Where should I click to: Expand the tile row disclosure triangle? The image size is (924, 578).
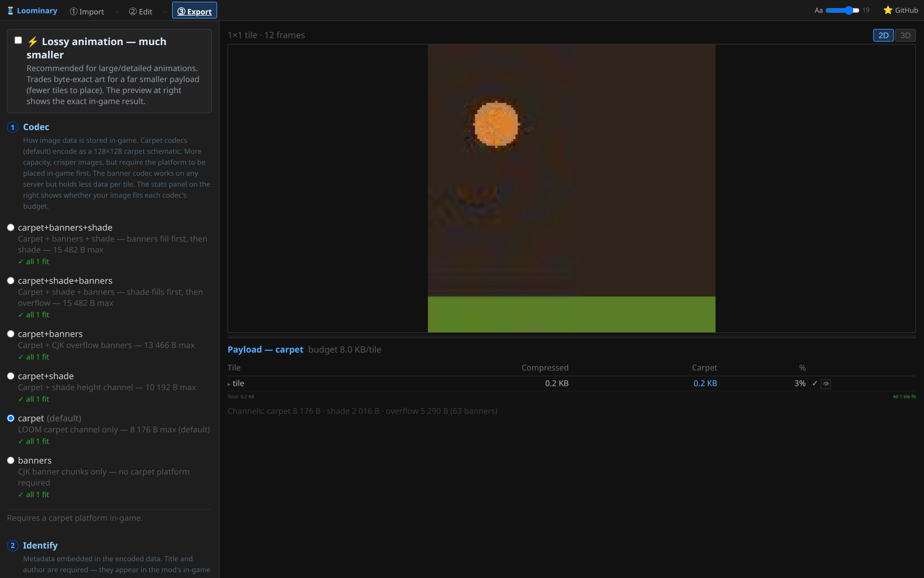pyautogui.click(x=229, y=384)
